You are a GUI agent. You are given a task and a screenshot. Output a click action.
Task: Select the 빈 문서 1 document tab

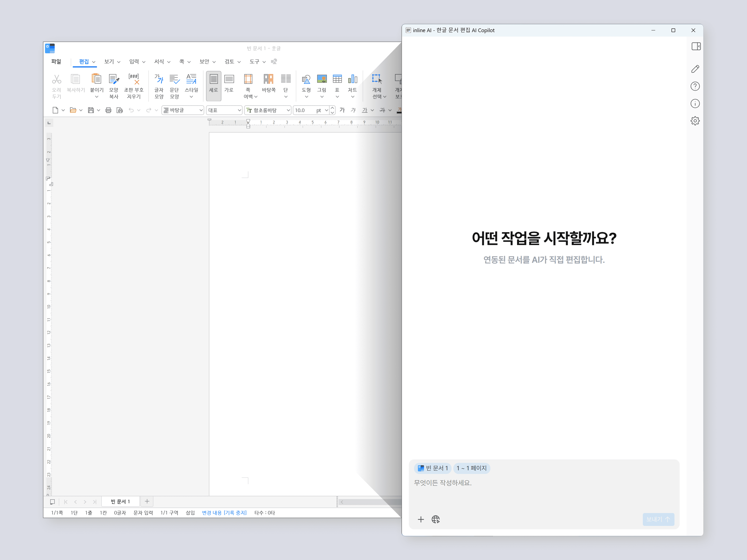pos(121,501)
